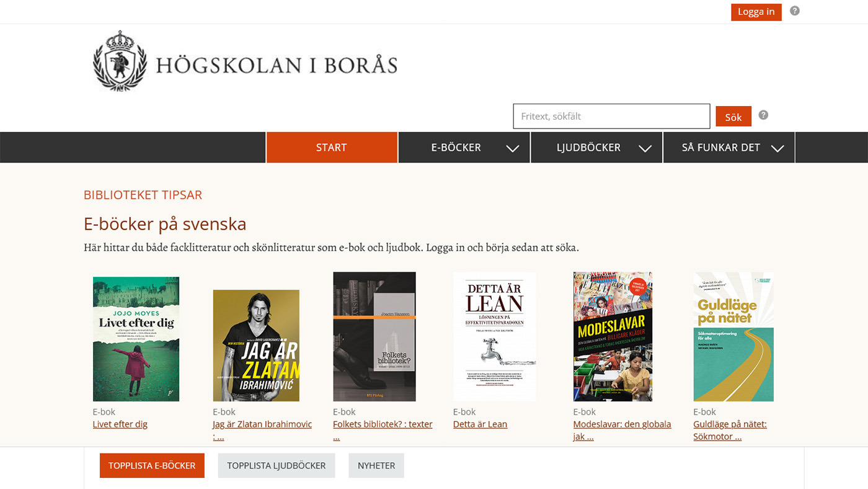The image size is (868, 489).
Task: Switch to Nyheter tab
Action: click(x=376, y=465)
